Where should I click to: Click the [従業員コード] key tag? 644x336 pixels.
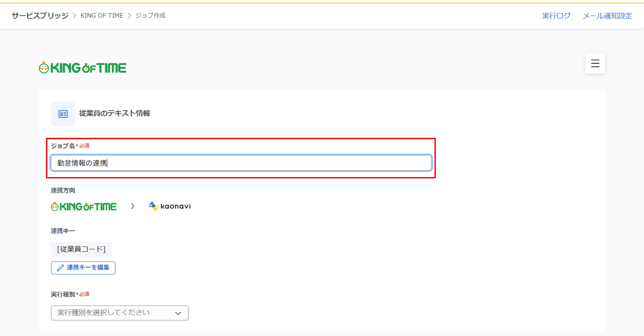(81, 249)
